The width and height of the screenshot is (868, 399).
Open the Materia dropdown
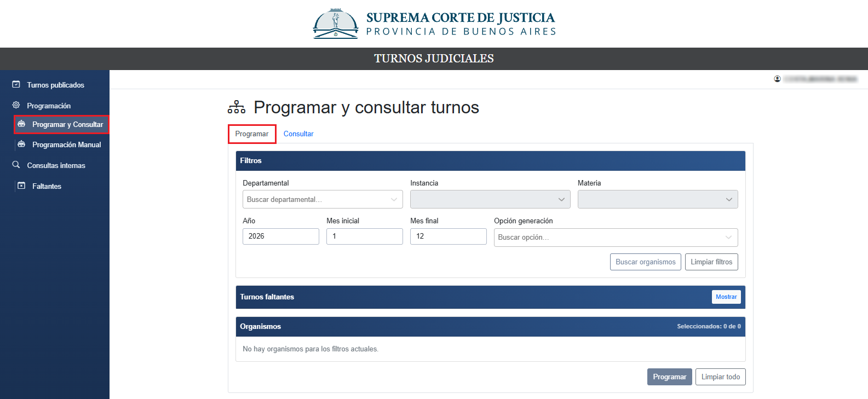[x=658, y=199]
